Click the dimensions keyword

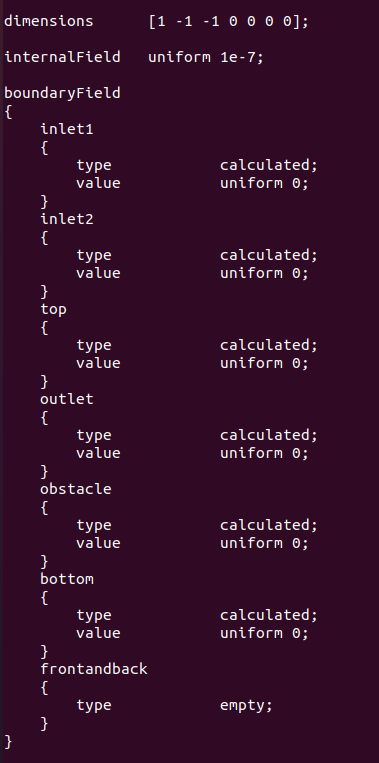49,22
